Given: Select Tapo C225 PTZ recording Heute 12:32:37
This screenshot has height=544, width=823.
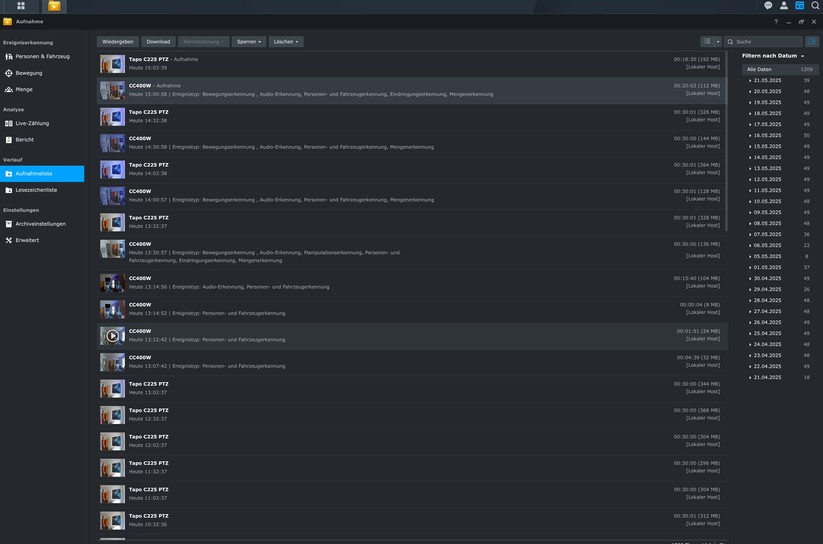Looking at the screenshot, I should [412, 415].
